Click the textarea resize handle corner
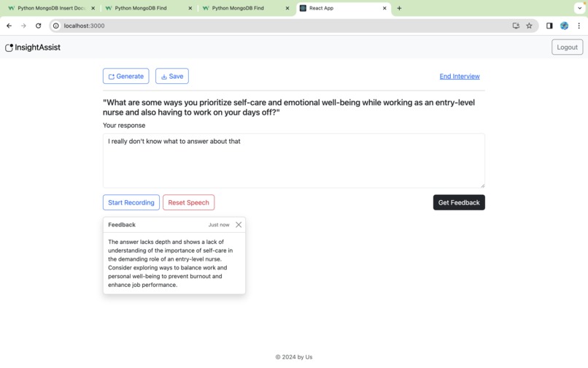 pos(482,185)
